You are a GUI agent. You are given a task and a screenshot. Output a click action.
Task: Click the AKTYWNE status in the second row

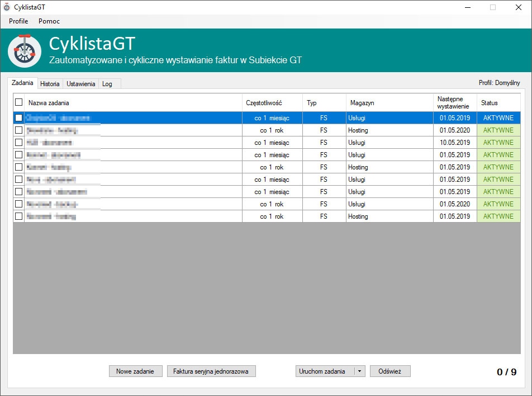498,130
